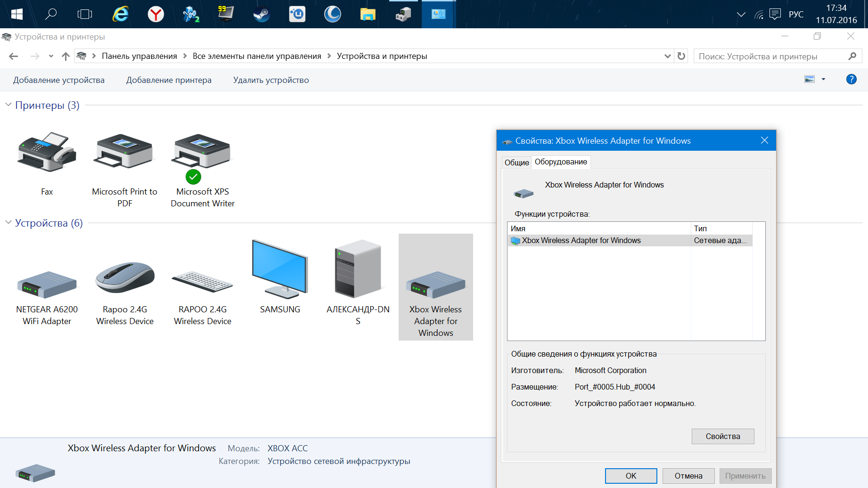Click Панель управления in the breadcrumb
This screenshot has width=868, height=488.
[139, 56]
